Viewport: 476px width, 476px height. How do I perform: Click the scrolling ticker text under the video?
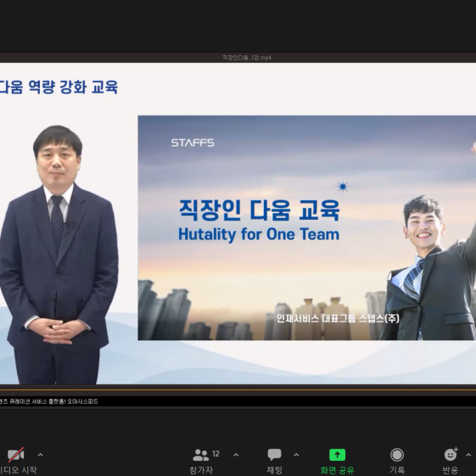49,401
